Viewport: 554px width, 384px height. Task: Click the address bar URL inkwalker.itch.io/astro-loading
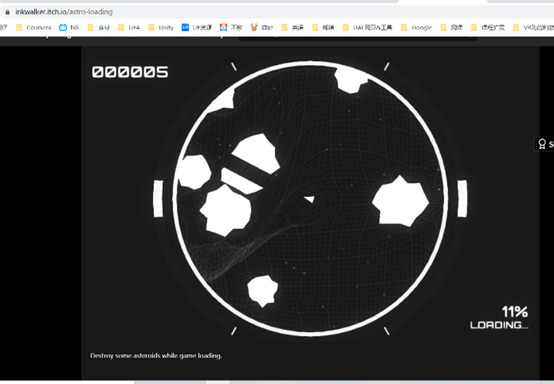[64, 12]
